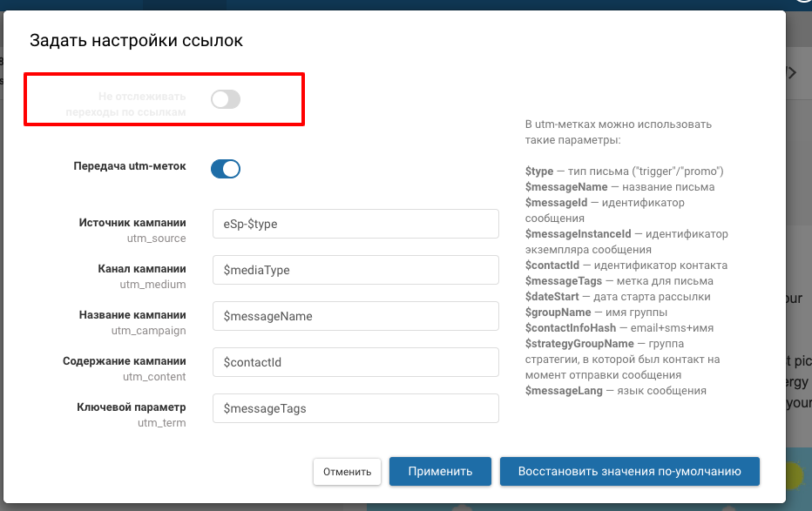This screenshot has width=812, height=511.
Task: Select the 'Ключевой параметр' label
Action: (131, 407)
